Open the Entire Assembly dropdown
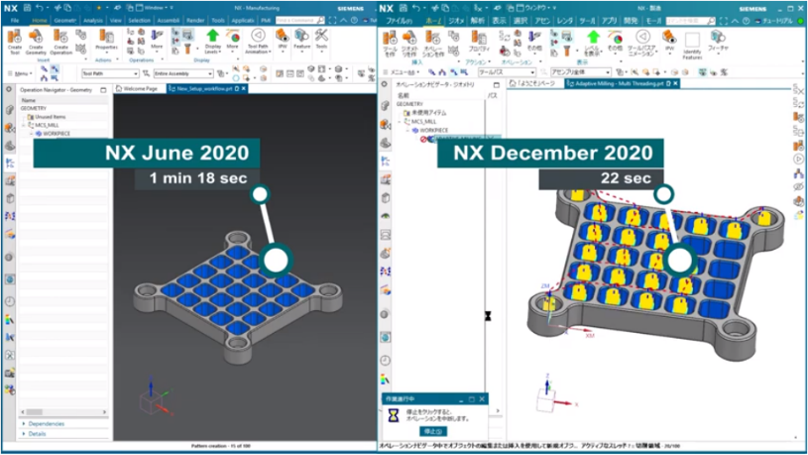The height and width of the screenshot is (455, 808). point(183,74)
